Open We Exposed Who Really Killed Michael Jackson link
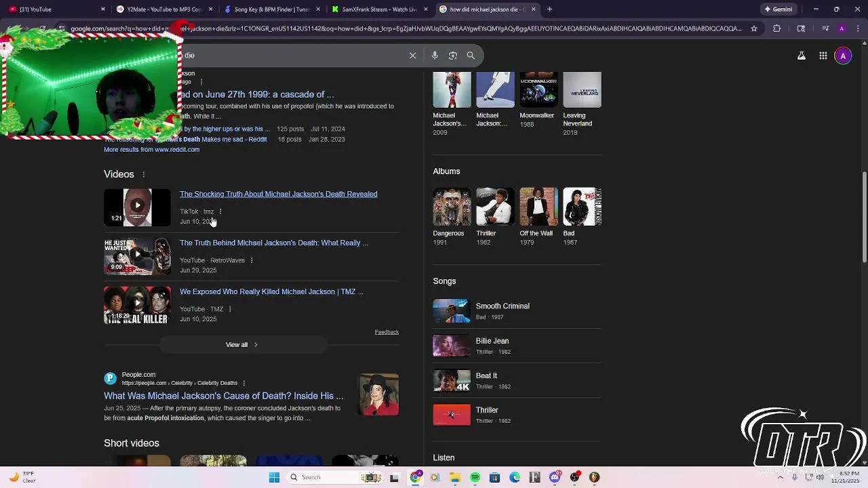The width and height of the screenshot is (868, 488). (271, 291)
